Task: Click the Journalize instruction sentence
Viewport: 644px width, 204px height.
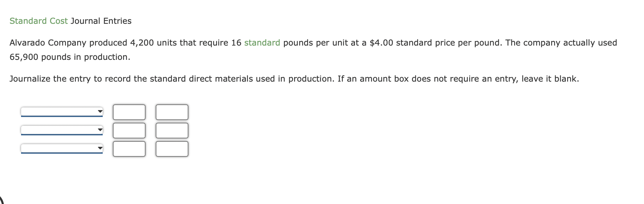Action: point(294,79)
